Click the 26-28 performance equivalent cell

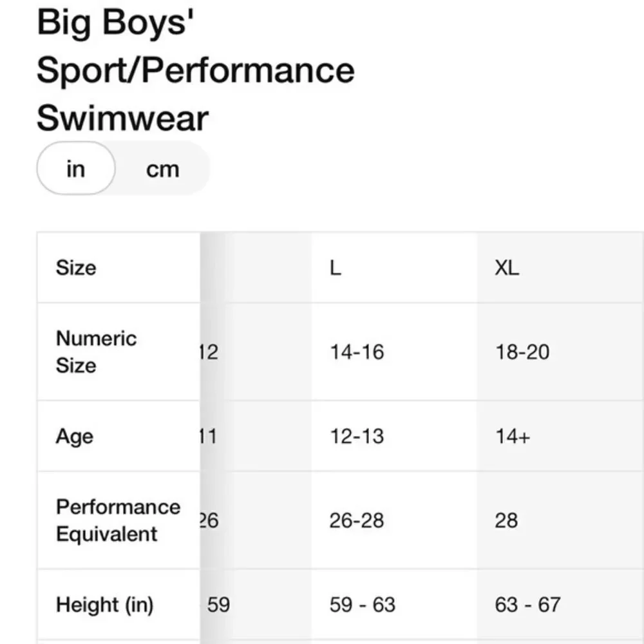pyautogui.click(x=357, y=520)
